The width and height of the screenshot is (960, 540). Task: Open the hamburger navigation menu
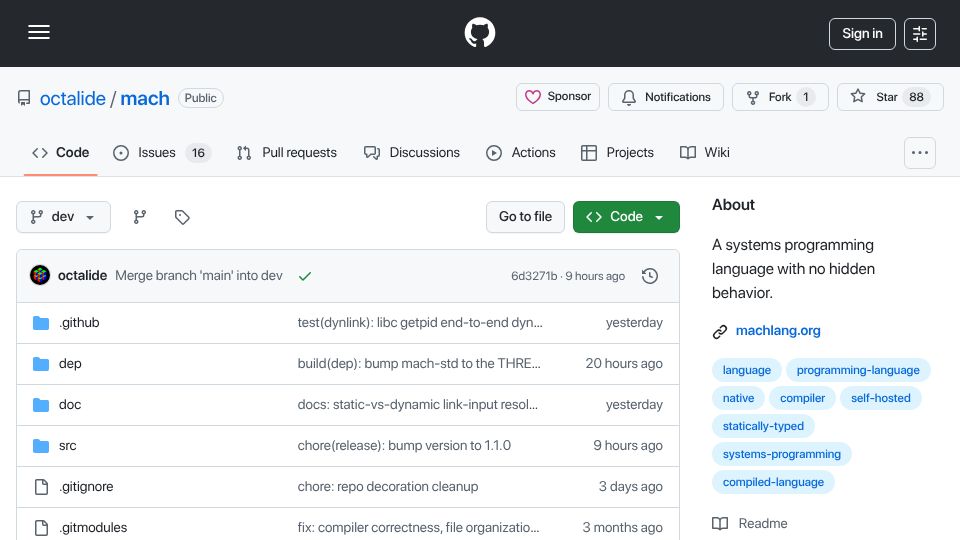point(39,32)
